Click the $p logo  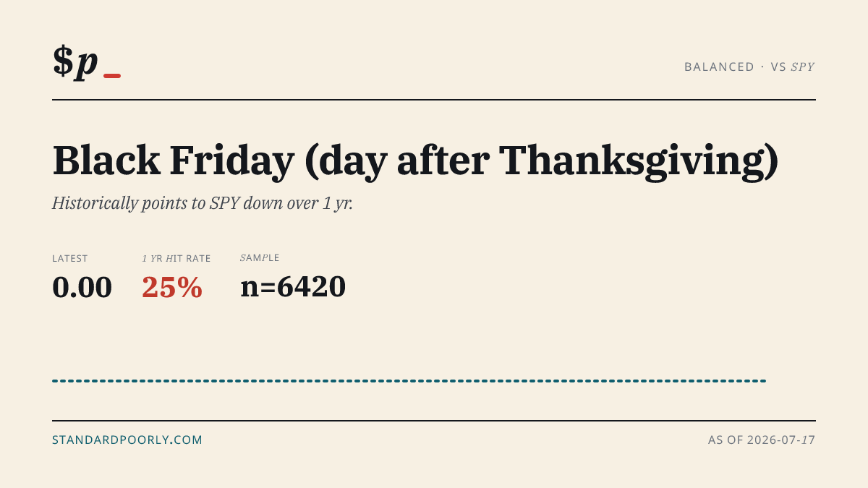point(75,61)
